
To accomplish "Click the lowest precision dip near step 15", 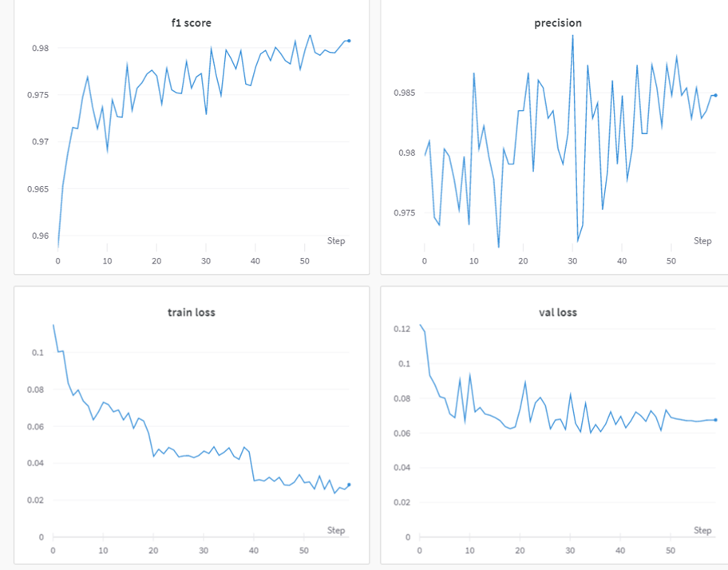I will click(499, 247).
